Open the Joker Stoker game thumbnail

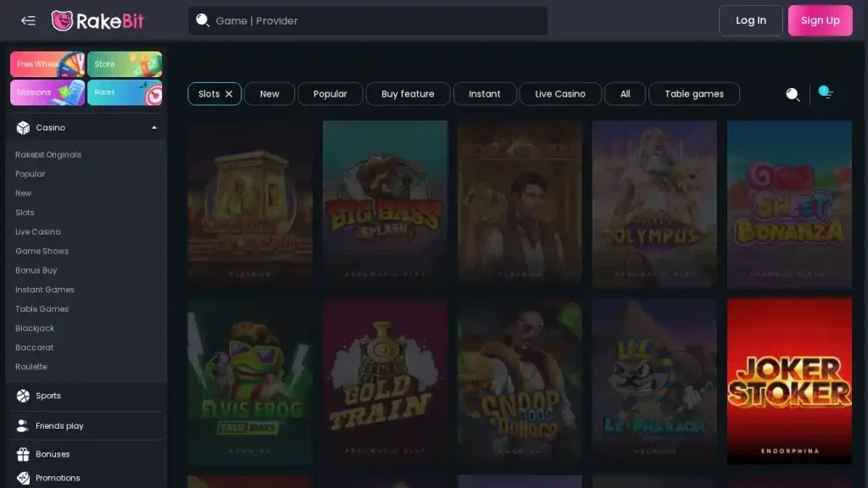click(789, 381)
